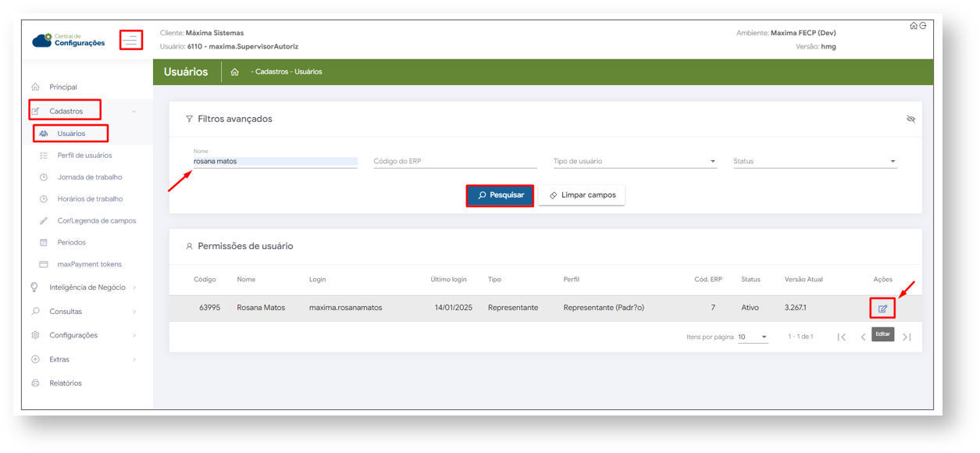The height and width of the screenshot is (453, 980).
Task: Open the Status filter dropdown
Action: (x=814, y=162)
